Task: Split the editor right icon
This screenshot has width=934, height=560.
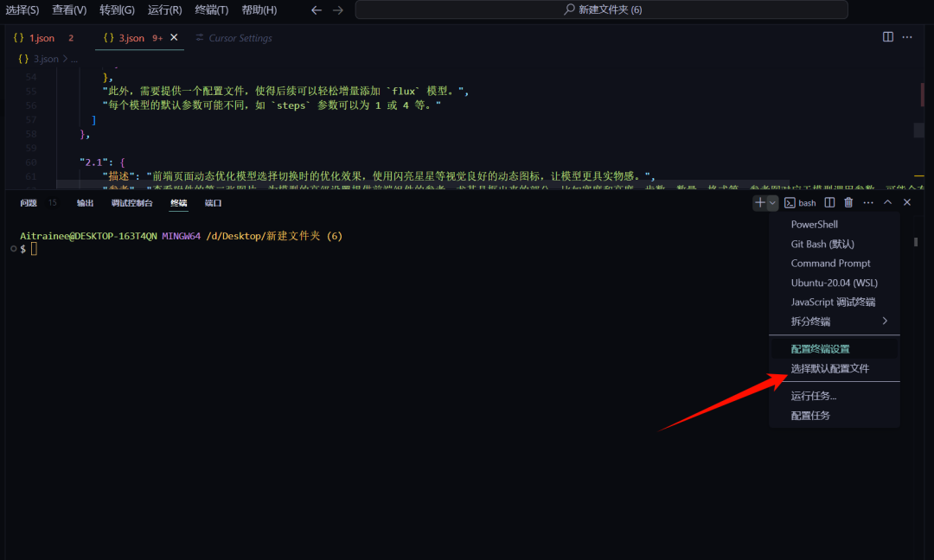Action: point(888,37)
